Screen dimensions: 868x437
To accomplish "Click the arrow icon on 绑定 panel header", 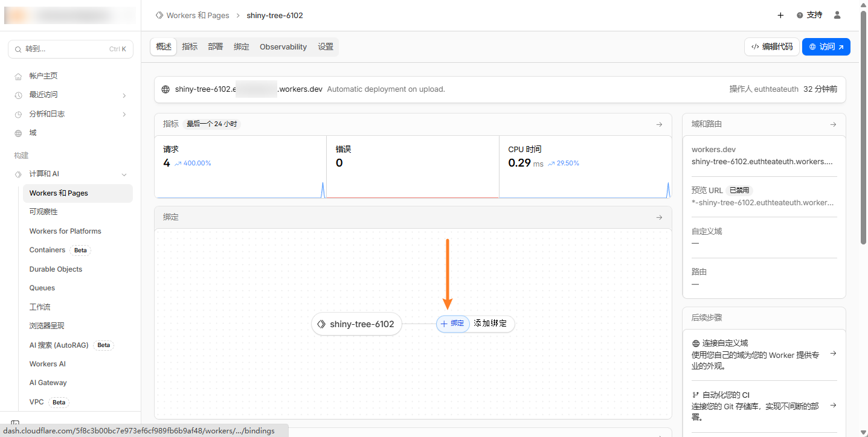I will 659,217.
